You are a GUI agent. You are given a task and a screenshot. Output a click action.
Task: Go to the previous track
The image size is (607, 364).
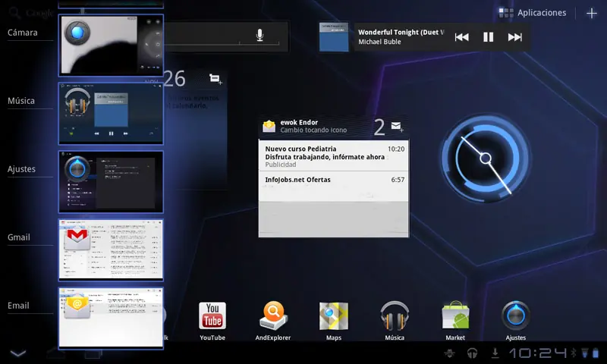pos(461,36)
